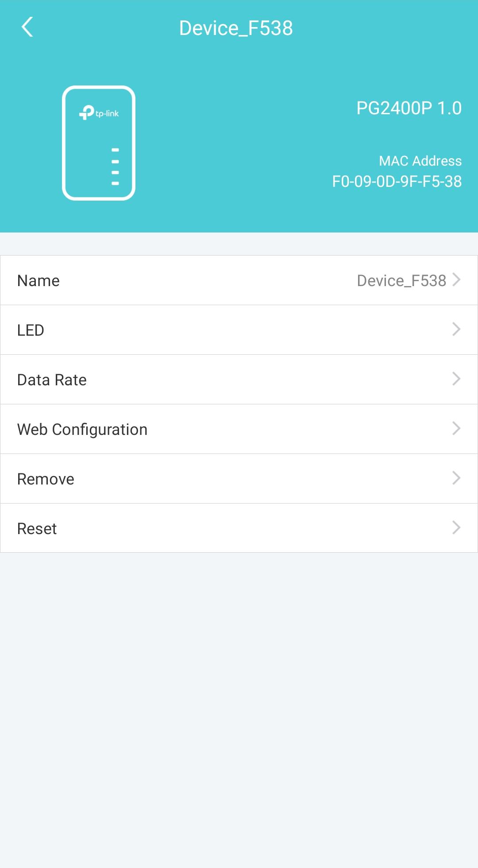478x868 pixels.
Task: Tap the Device_F538 name value
Action: 401,281
